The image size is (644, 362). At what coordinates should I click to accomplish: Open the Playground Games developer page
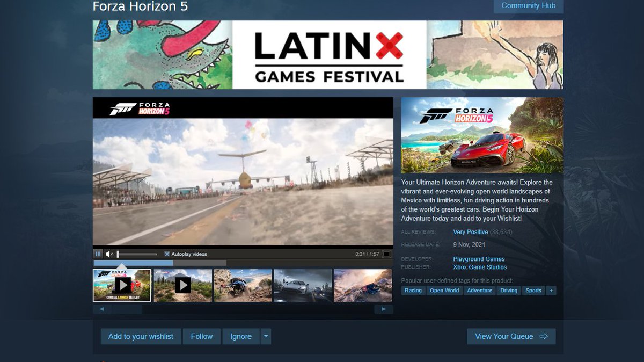pyautogui.click(x=479, y=259)
